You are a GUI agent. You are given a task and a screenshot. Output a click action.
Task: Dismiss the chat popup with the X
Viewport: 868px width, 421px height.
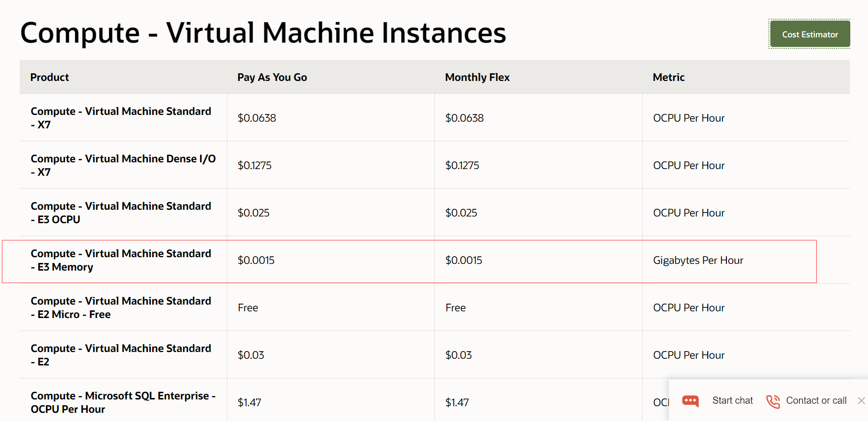pos(861,400)
